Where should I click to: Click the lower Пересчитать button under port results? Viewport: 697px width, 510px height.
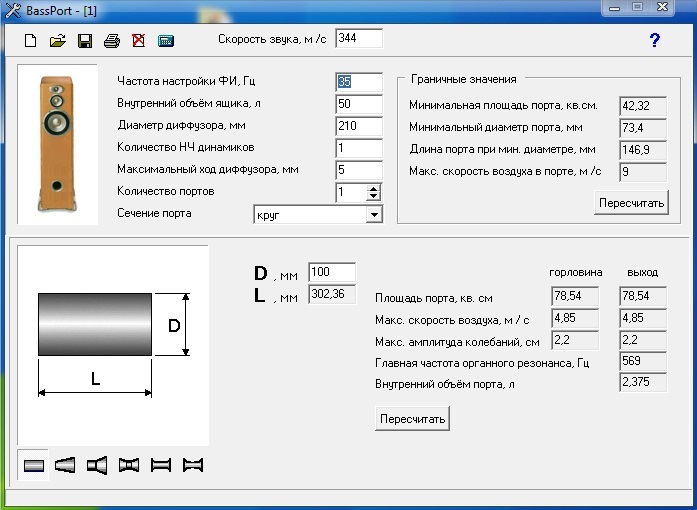click(x=413, y=419)
